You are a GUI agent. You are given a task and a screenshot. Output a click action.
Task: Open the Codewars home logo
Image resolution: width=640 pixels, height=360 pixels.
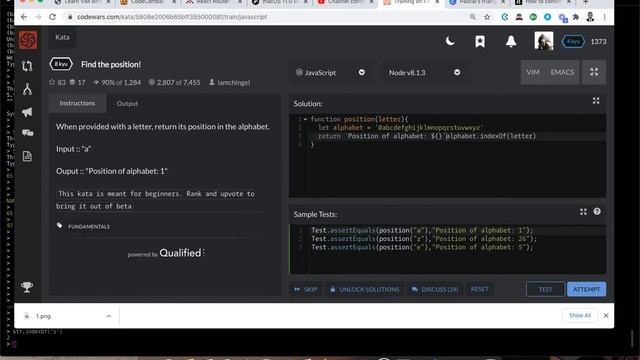coord(28,40)
